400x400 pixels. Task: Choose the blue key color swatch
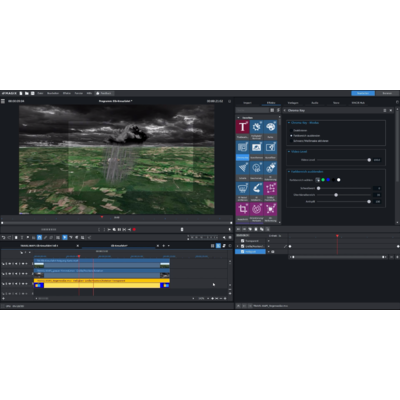tap(328, 180)
